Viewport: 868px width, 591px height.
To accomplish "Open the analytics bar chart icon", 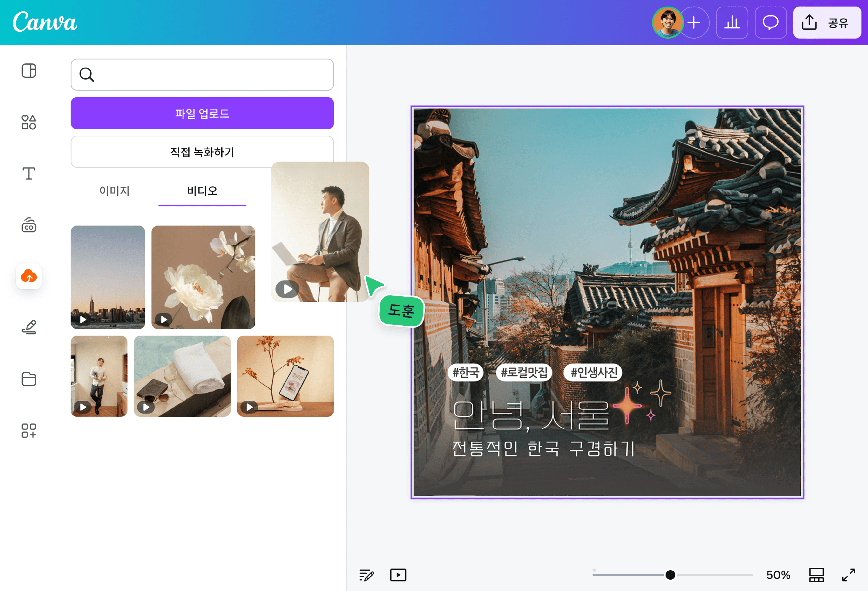I will click(732, 22).
